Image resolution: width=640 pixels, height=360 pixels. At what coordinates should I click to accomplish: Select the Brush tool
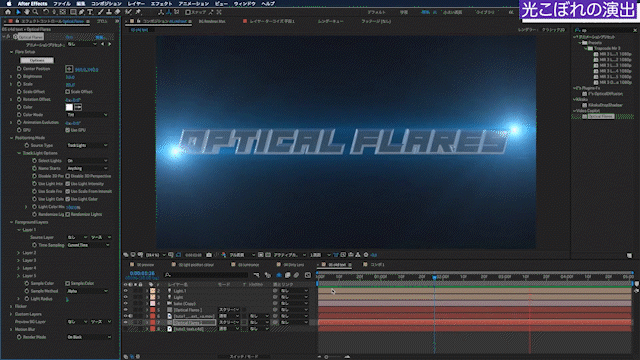coord(100,12)
